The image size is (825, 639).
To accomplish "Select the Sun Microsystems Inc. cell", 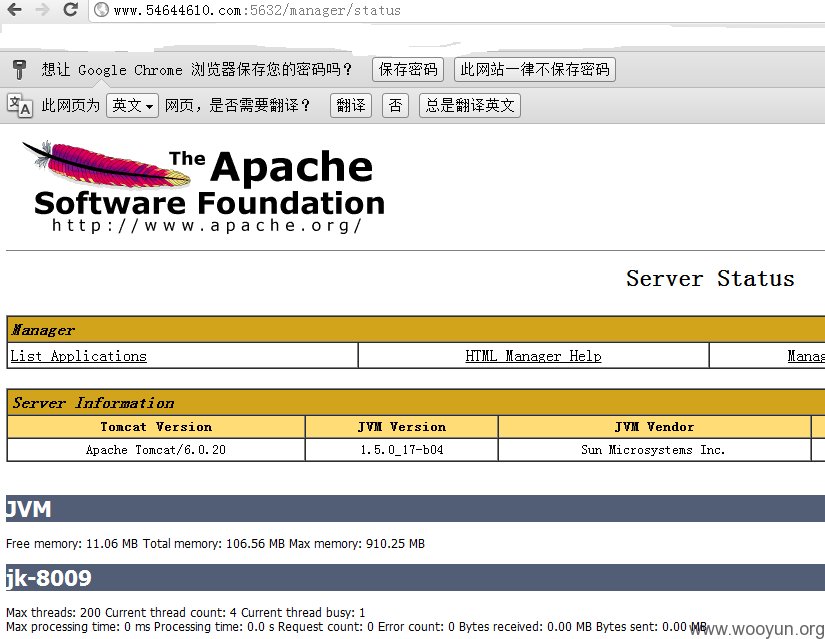I will click(x=655, y=450).
